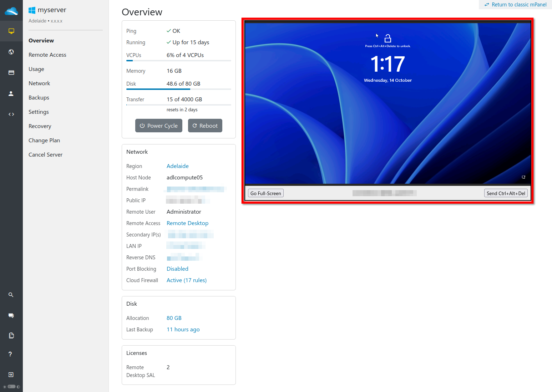Open the documents icon in sidebar
This screenshot has width=552, height=392.
pyautogui.click(x=11, y=335)
